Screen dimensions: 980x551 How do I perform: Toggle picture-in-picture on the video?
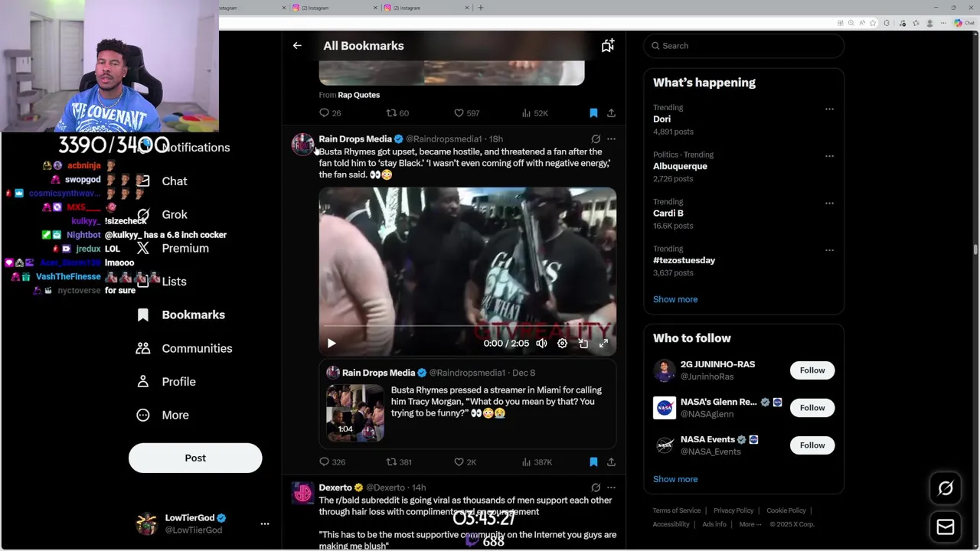[583, 344]
